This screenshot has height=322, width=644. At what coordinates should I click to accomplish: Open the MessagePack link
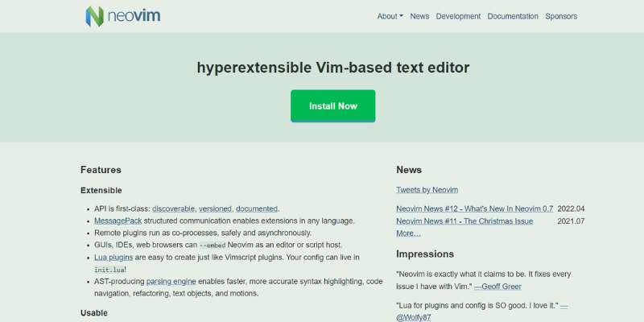[118, 221]
